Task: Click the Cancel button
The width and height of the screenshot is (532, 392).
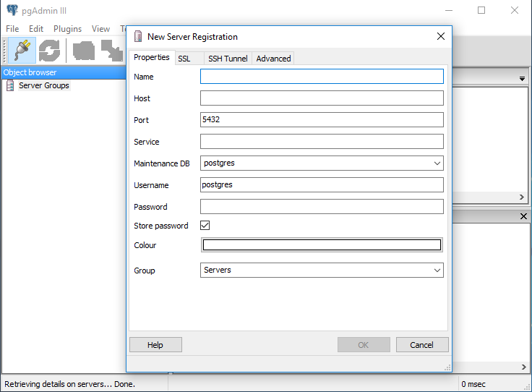Action: click(x=421, y=345)
